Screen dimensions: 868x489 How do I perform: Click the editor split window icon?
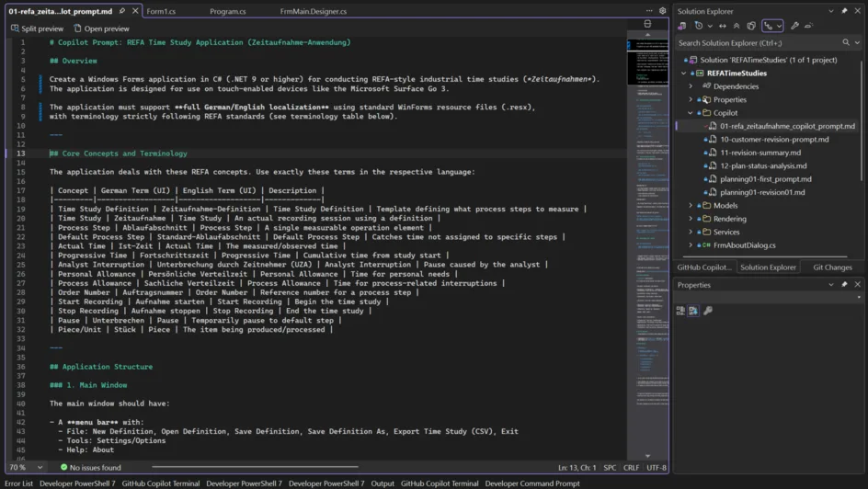[x=647, y=24]
